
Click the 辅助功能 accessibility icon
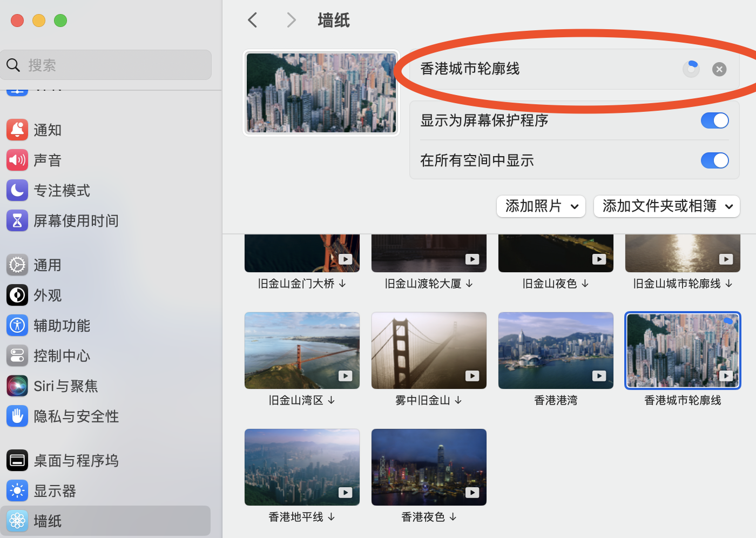(17, 326)
